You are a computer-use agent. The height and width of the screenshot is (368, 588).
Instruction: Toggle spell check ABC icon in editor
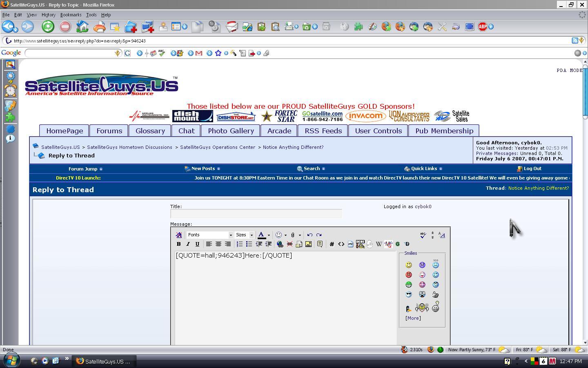click(x=423, y=235)
